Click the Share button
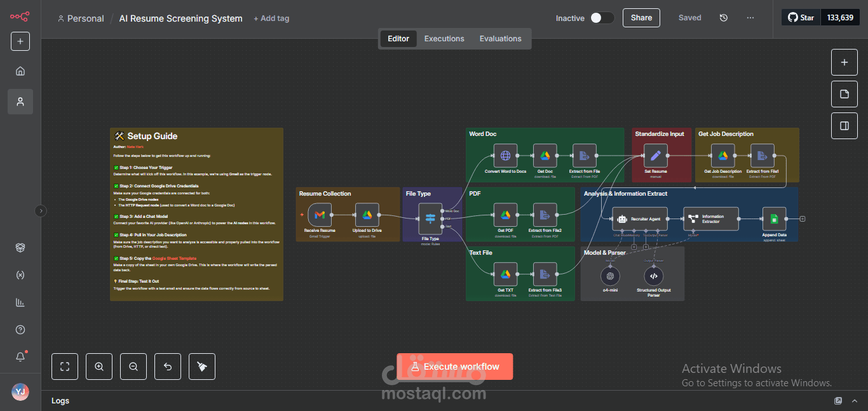Viewport: 868px width, 411px height. 641,18
